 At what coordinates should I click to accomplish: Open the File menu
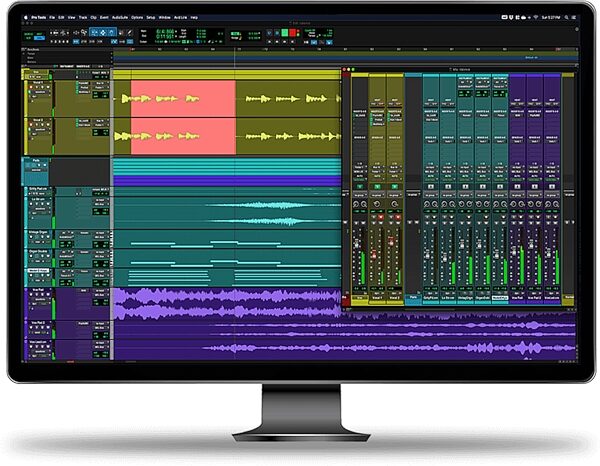[x=52, y=17]
